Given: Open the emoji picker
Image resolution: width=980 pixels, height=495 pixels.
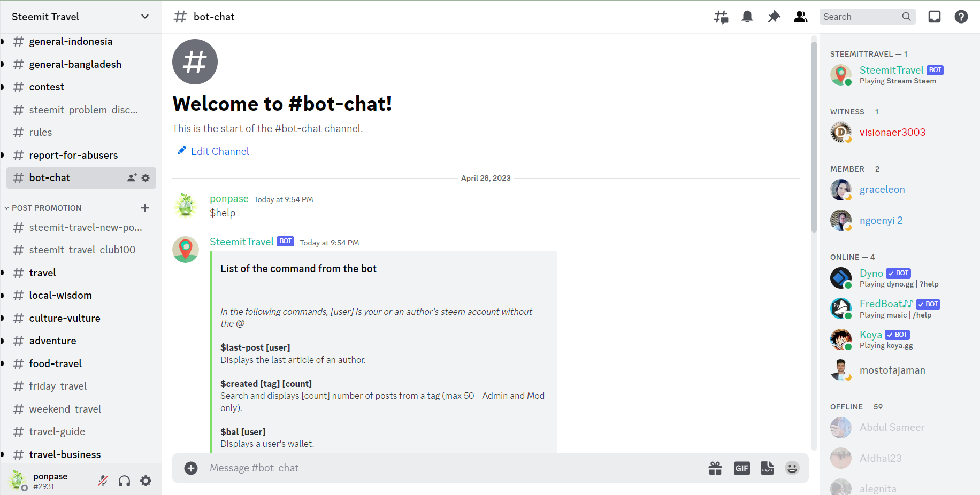Looking at the screenshot, I should point(792,468).
